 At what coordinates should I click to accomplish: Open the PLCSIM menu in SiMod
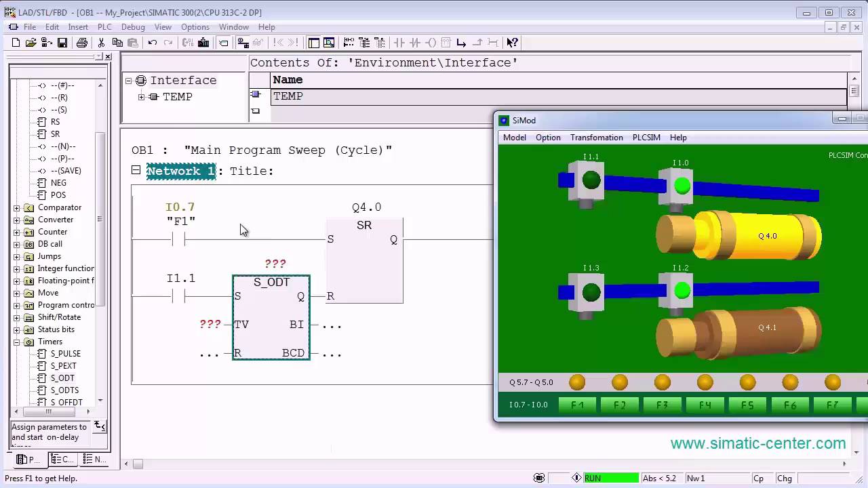click(646, 138)
